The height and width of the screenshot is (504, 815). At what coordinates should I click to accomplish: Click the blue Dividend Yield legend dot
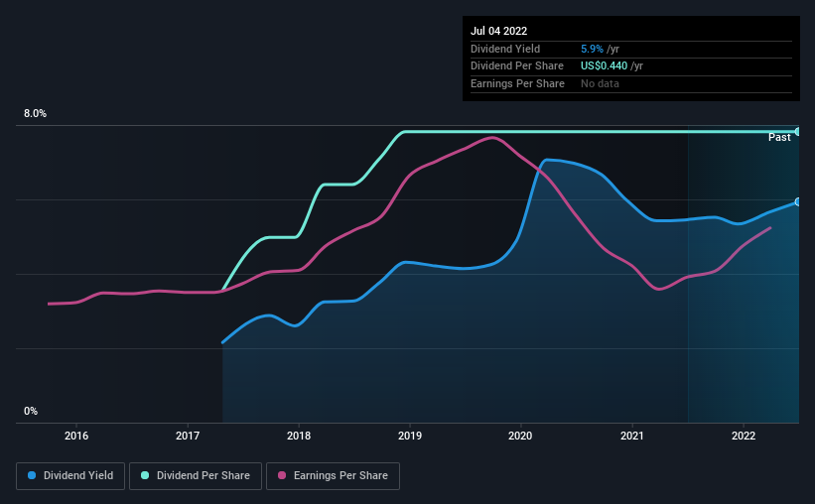coord(32,475)
